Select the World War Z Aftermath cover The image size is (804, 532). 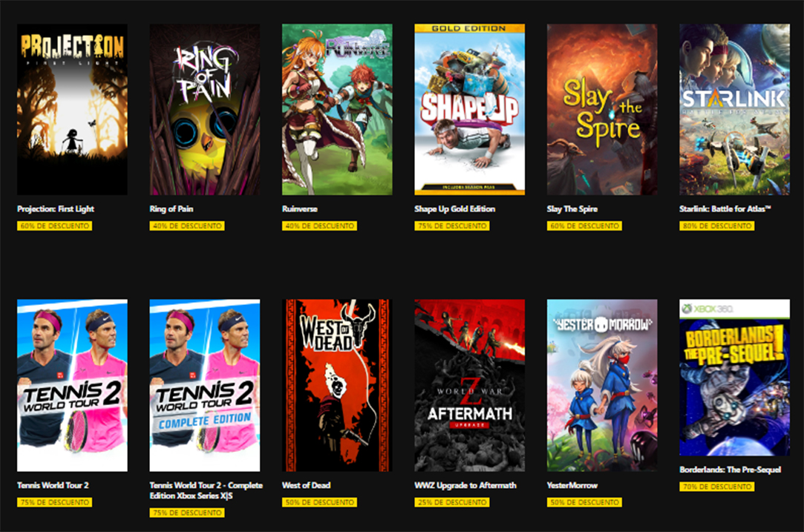[x=470, y=385]
